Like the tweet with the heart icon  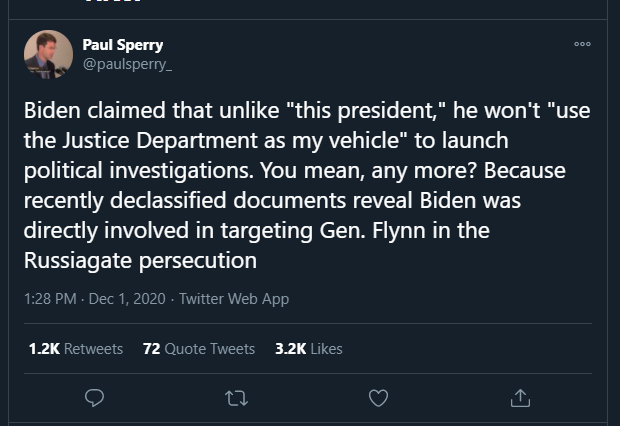coord(378,398)
